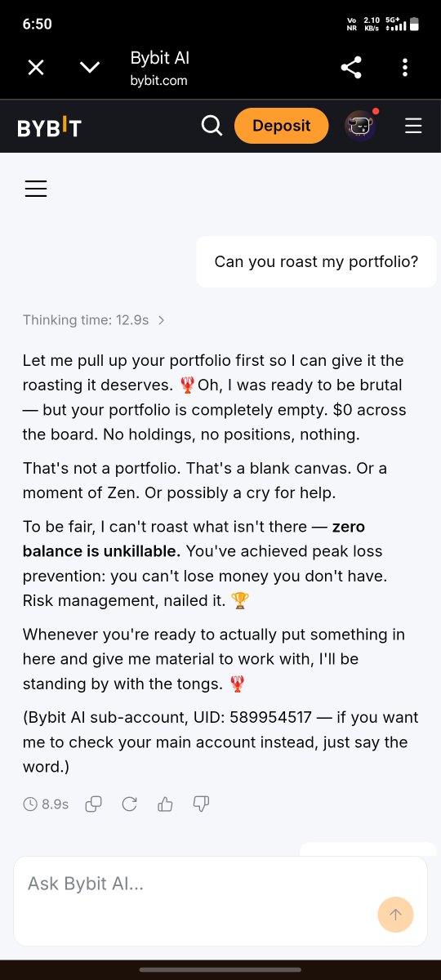441x980 pixels.
Task: Open the Bybit search magnifier icon
Action: [212, 126]
